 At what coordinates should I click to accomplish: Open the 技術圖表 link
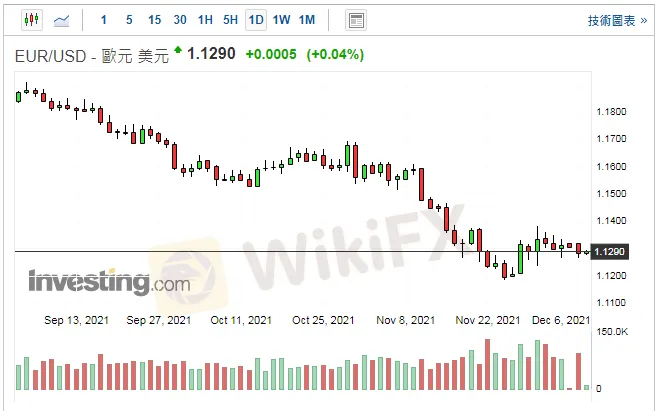[617, 20]
